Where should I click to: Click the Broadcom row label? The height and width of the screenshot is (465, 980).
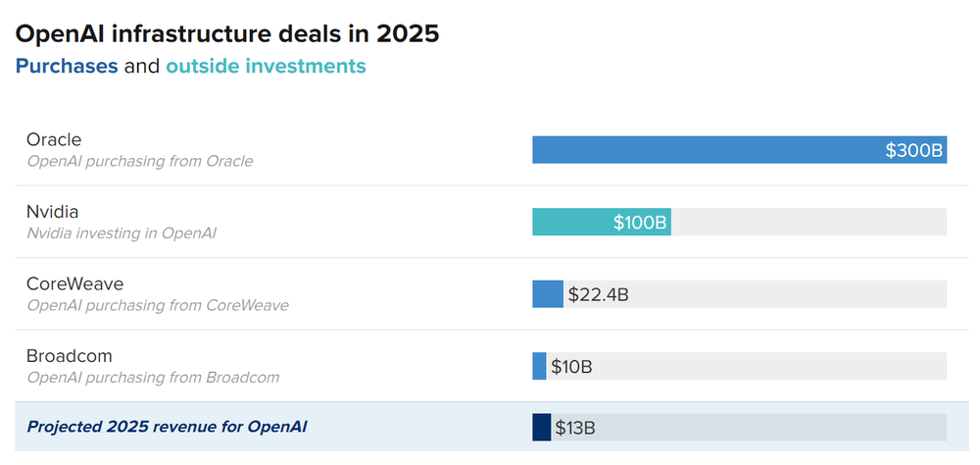click(71, 356)
